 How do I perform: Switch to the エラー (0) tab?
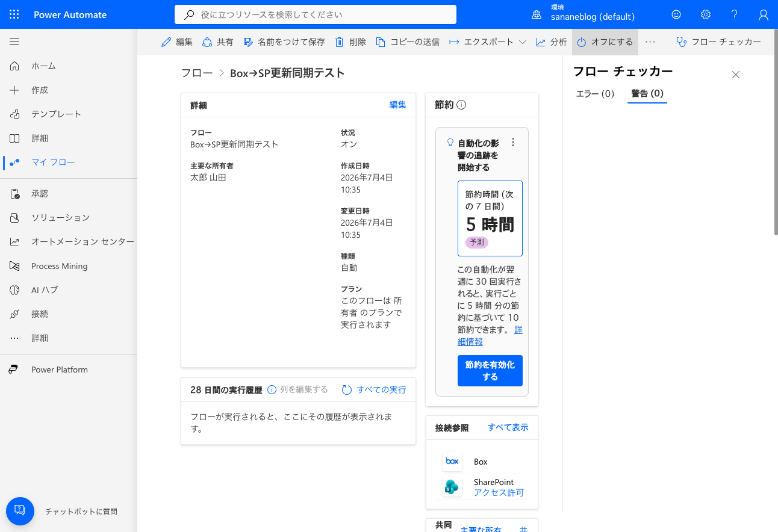[595, 94]
